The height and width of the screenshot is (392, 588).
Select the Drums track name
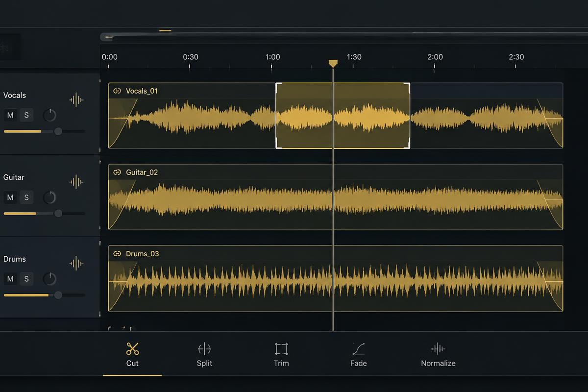[x=15, y=259]
